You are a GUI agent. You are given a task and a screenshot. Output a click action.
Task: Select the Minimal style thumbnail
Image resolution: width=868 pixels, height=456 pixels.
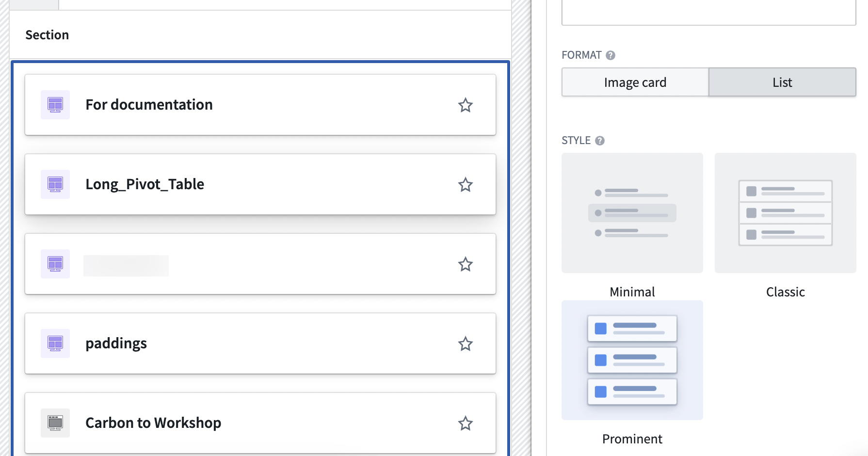point(632,213)
